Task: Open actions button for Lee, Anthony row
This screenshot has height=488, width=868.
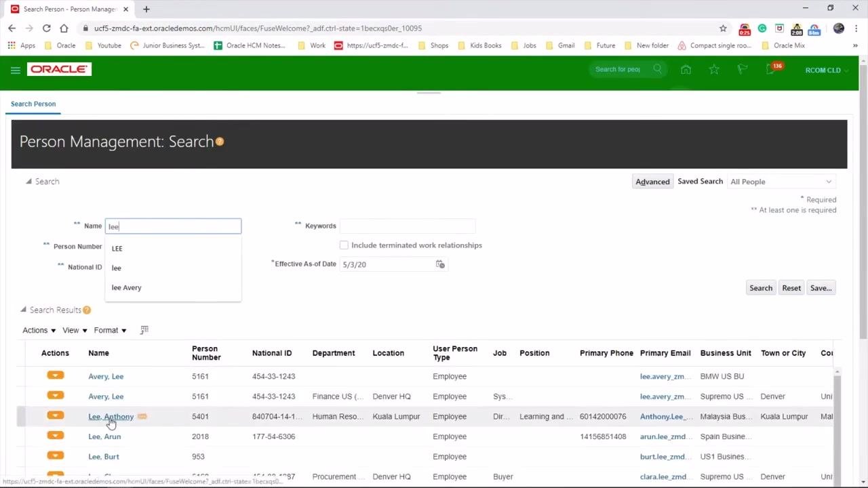Action: 56,415
